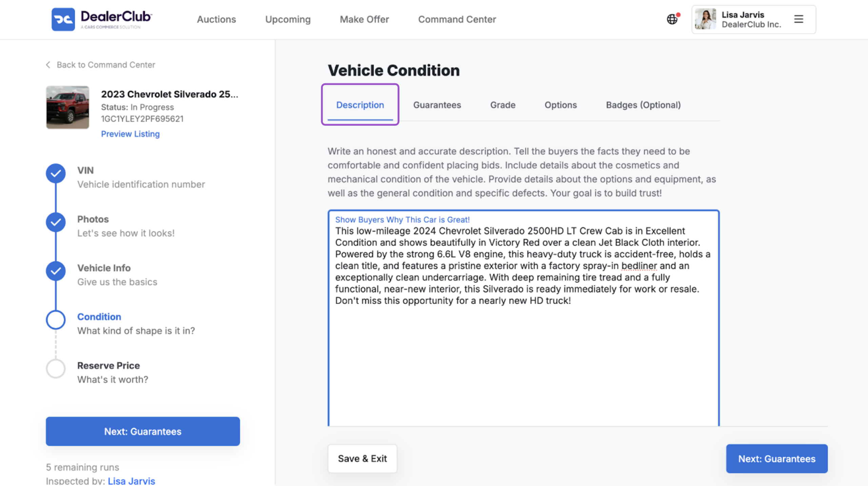The height and width of the screenshot is (486, 868).
Task: Switch to the Guarantees tab
Action: point(437,105)
